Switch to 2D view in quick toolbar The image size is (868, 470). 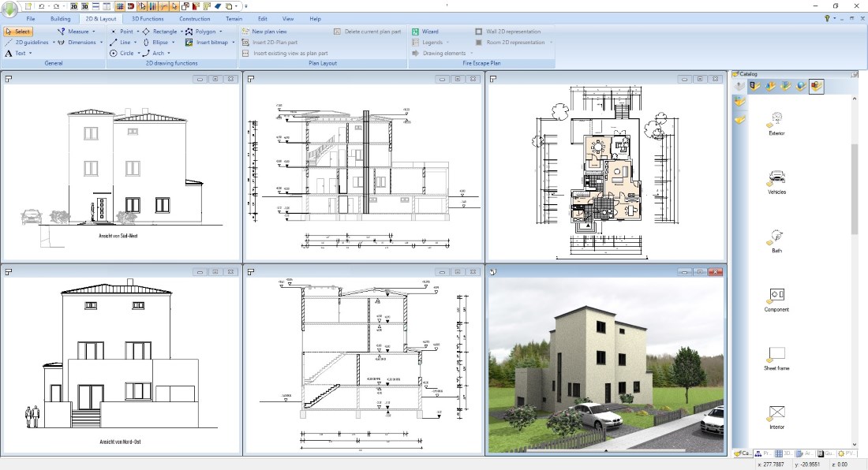coord(73,6)
